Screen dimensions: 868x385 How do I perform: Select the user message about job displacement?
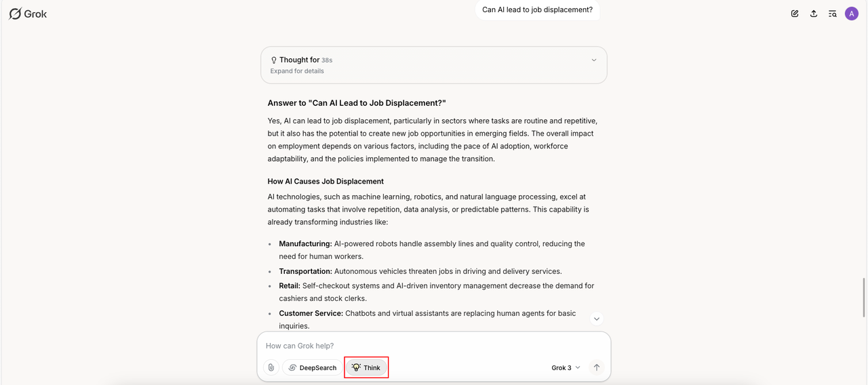[x=537, y=10]
